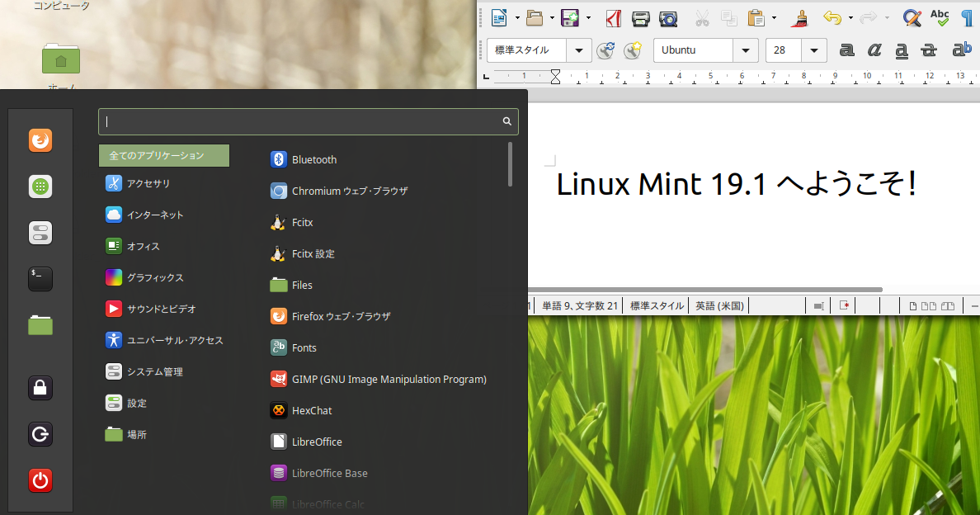This screenshot has width=980, height=515.
Task: Open the font size 28 dropdown
Action: pyautogui.click(x=813, y=50)
